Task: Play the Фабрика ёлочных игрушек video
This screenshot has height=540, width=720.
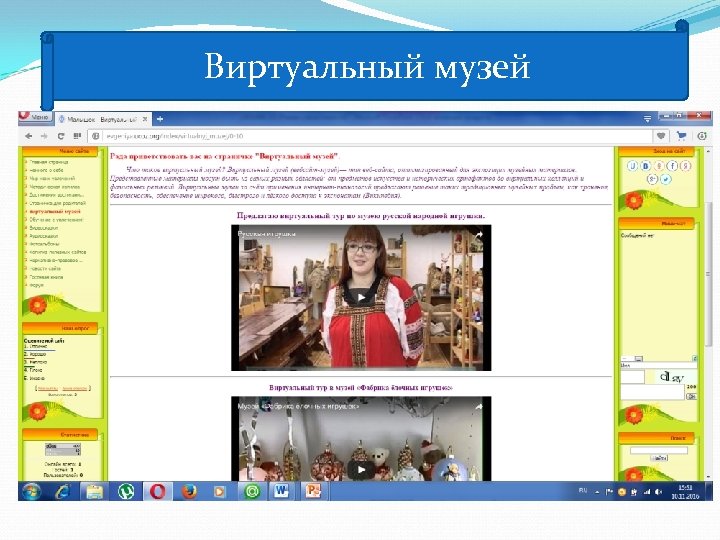Action: 361,469
